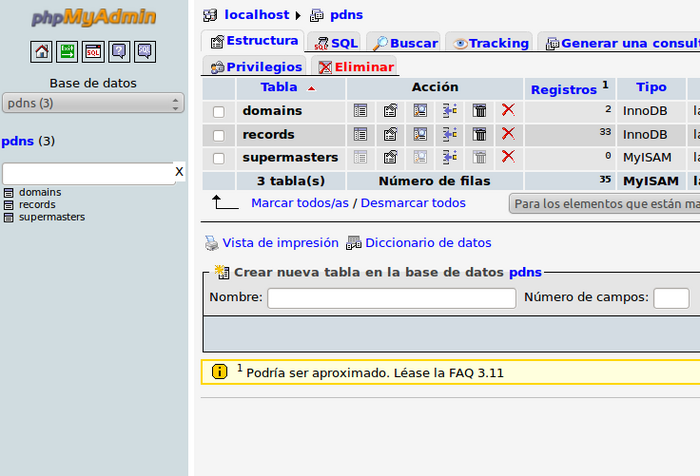Open the Privilegios tab

tap(255, 67)
